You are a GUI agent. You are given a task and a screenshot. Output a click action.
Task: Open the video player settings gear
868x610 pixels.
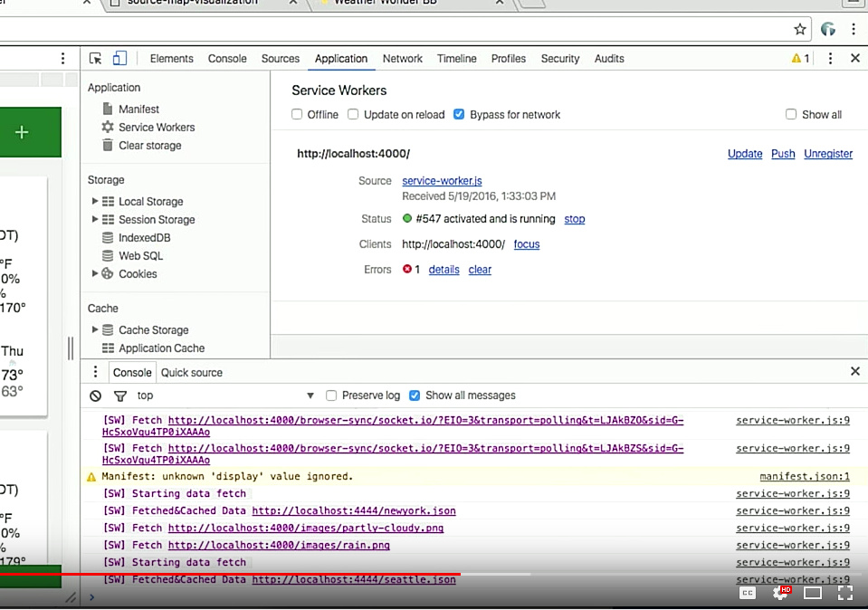(x=780, y=593)
